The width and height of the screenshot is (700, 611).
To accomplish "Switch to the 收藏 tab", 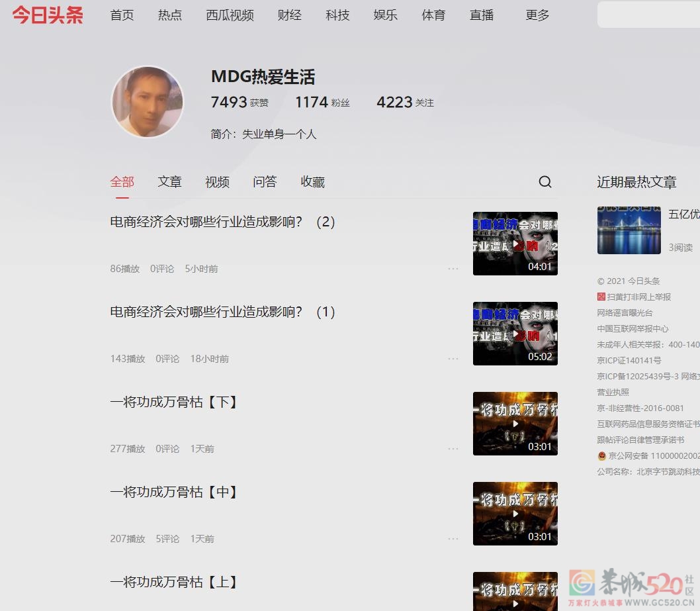I will pyautogui.click(x=312, y=182).
